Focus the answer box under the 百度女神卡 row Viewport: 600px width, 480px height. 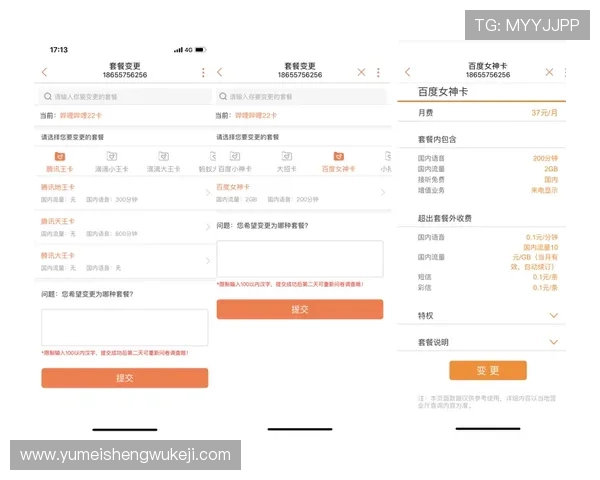coord(300,259)
